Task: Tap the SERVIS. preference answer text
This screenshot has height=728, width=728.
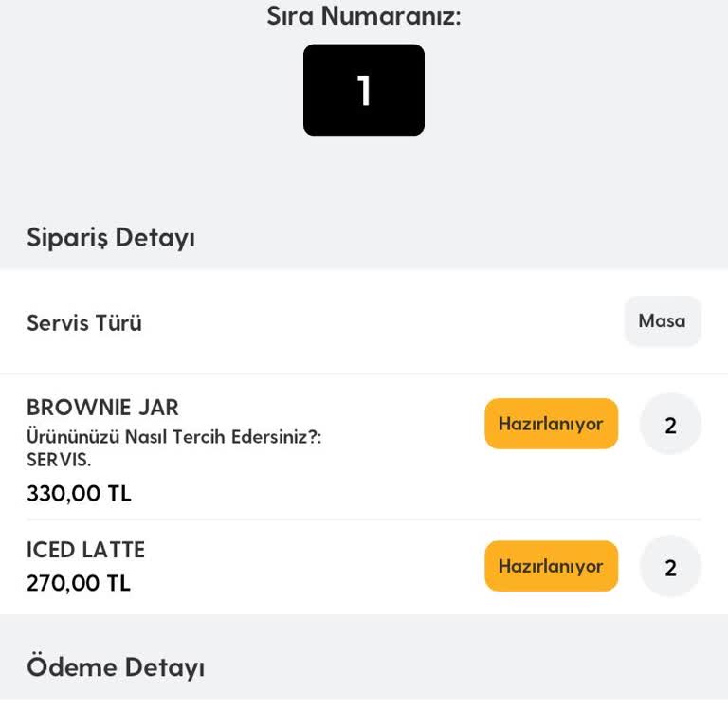Action: point(59,460)
